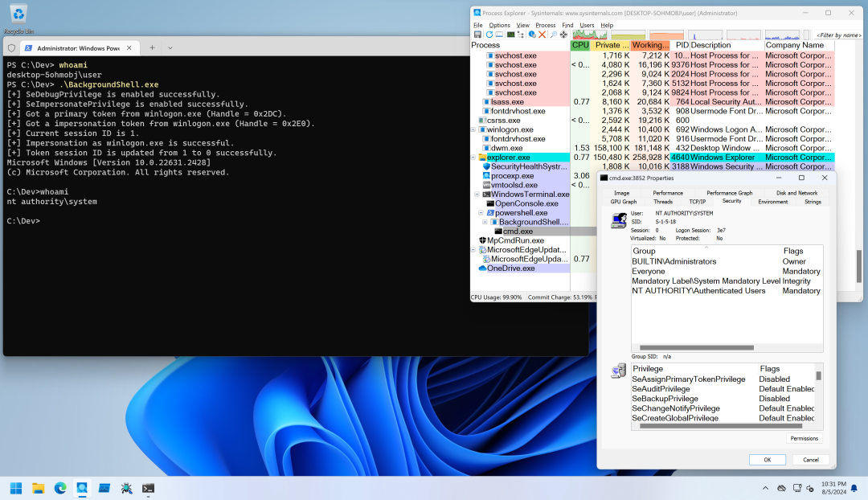Click the white monitor icon beside Refresh
Image resolution: width=868 pixels, height=500 pixels.
[x=499, y=35]
